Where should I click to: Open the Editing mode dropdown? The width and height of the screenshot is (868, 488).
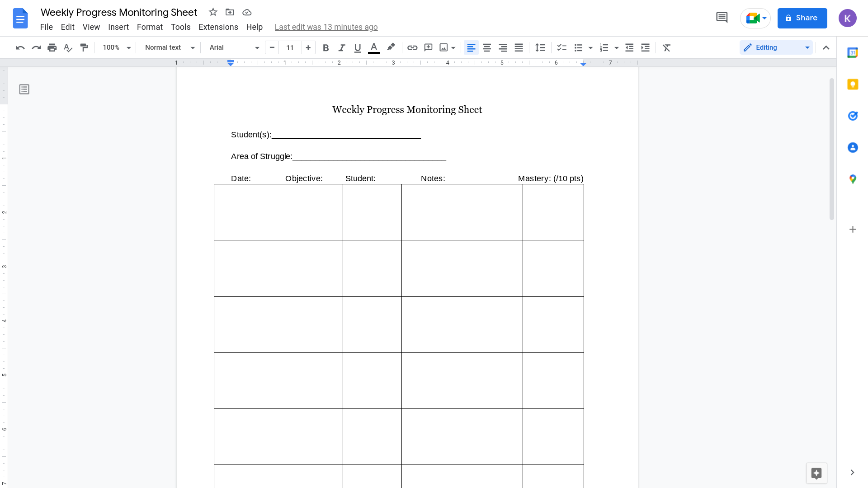click(776, 47)
